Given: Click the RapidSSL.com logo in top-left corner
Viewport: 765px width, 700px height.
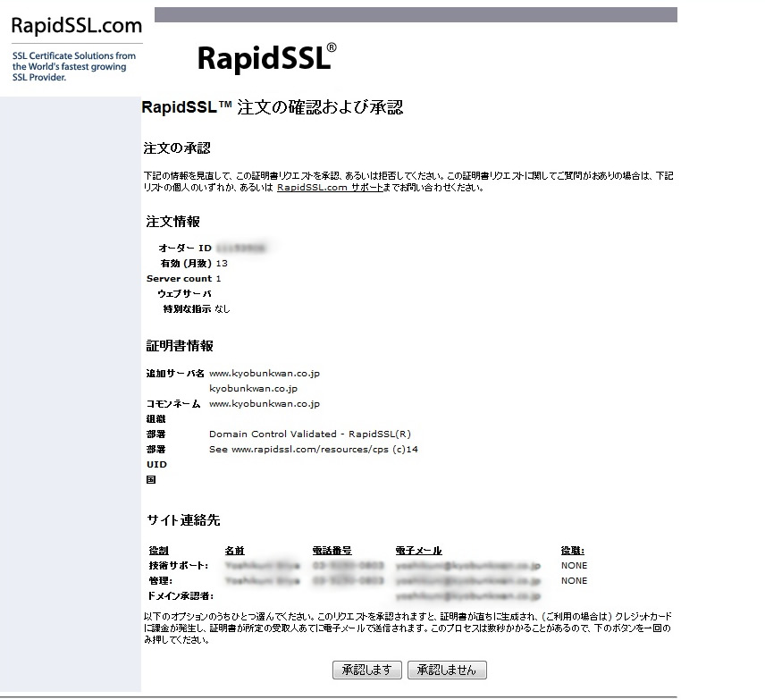Looking at the screenshot, I should point(76,25).
